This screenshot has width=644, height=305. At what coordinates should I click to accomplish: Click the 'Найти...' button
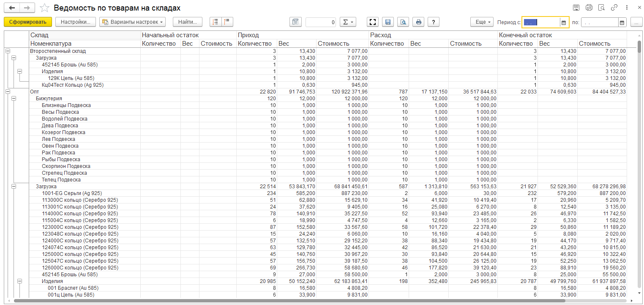click(x=188, y=22)
